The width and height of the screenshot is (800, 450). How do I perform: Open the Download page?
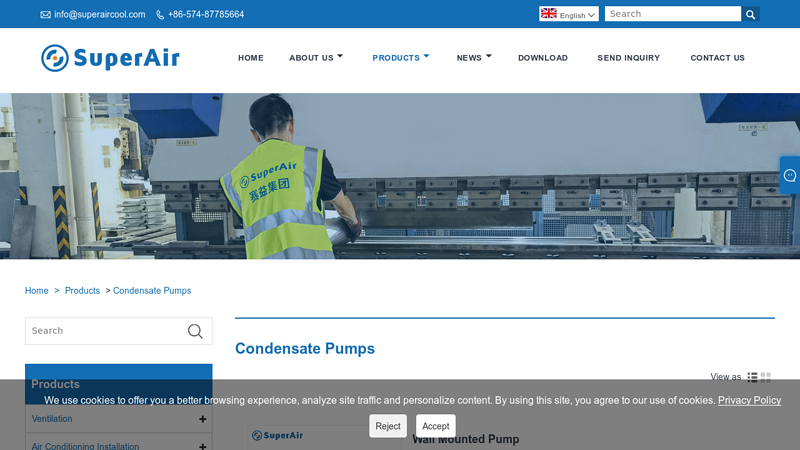tap(543, 58)
